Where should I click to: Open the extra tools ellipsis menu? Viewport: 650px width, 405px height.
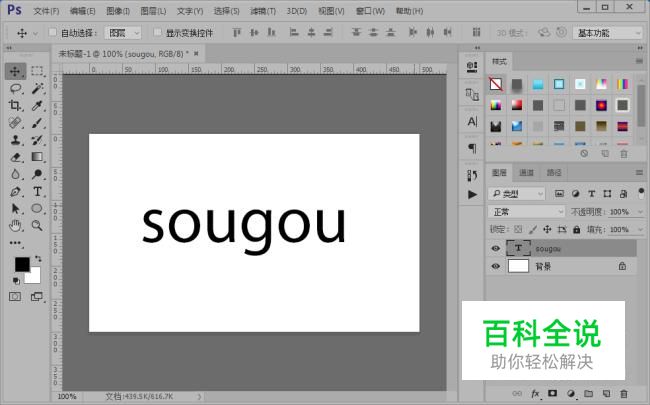pos(16,243)
